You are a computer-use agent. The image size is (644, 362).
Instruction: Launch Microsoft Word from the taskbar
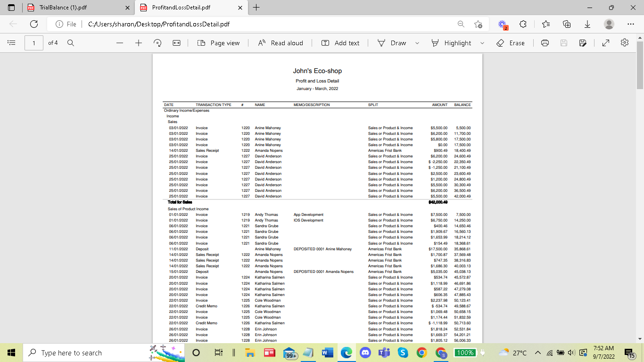pyautogui.click(x=328, y=353)
